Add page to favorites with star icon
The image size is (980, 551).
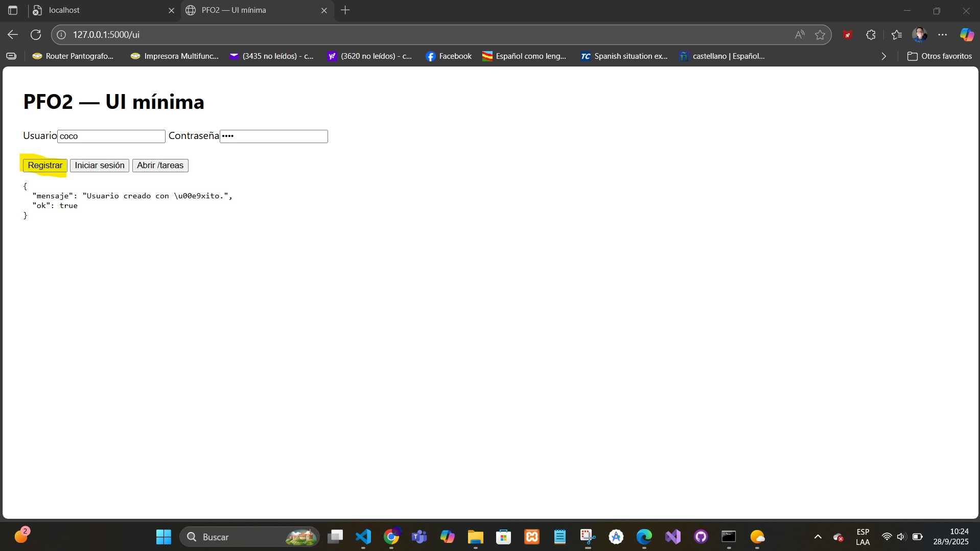point(820,35)
